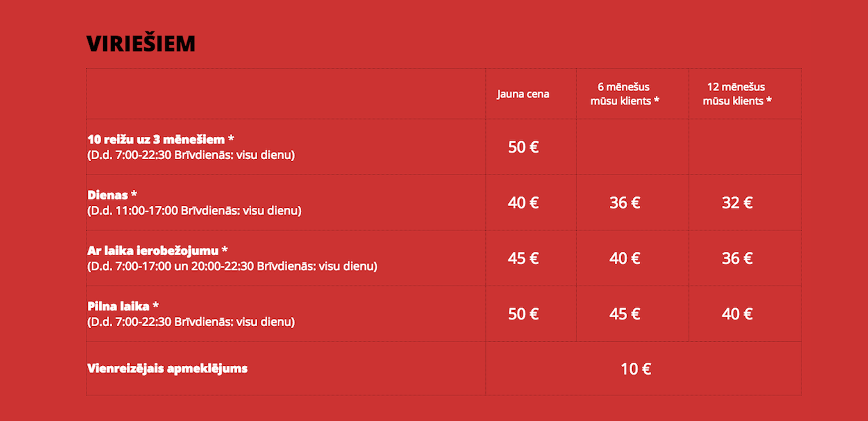Click the Dienas 32 € twelve-month price
Viewport: 868px width, 421px height.
[737, 203]
